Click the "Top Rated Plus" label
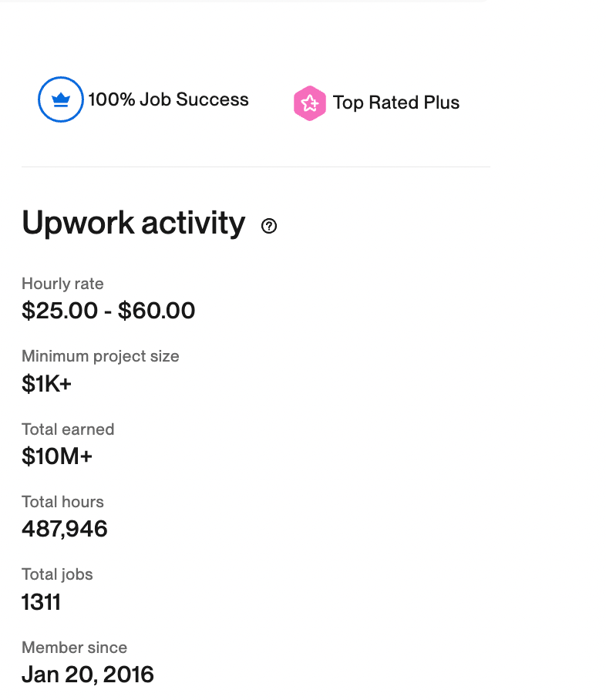 [396, 103]
